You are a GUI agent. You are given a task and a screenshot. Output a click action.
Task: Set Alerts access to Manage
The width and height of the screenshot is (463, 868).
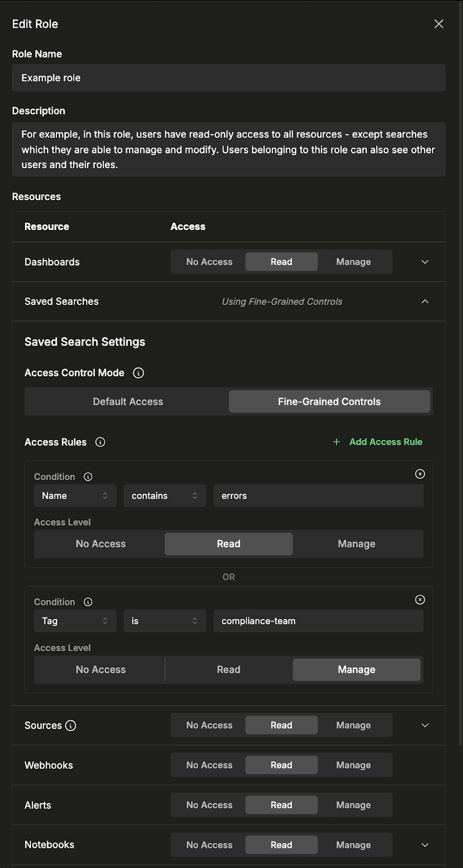pos(353,805)
